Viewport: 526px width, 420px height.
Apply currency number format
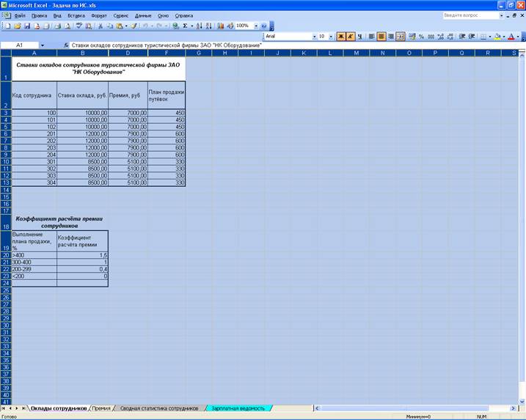click(412, 36)
